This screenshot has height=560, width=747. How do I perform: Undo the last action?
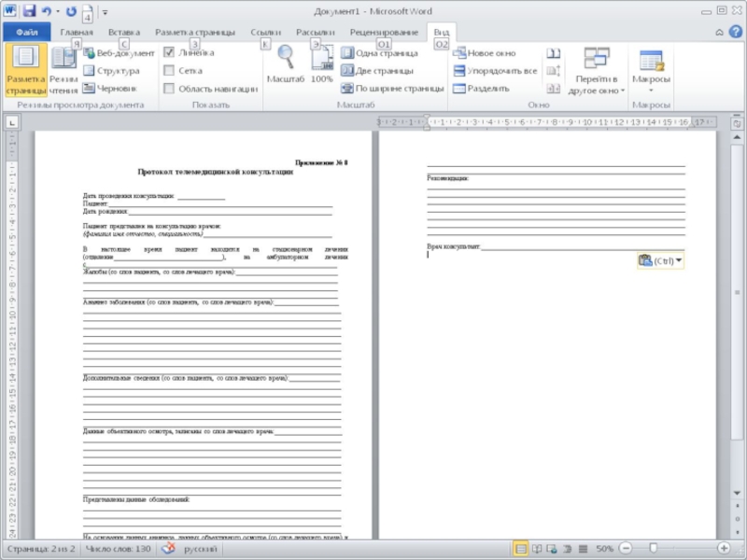[46, 11]
